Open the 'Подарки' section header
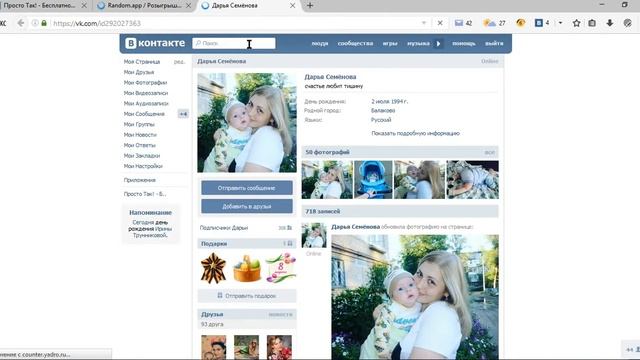The height and width of the screenshot is (360, 640). (x=247, y=244)
